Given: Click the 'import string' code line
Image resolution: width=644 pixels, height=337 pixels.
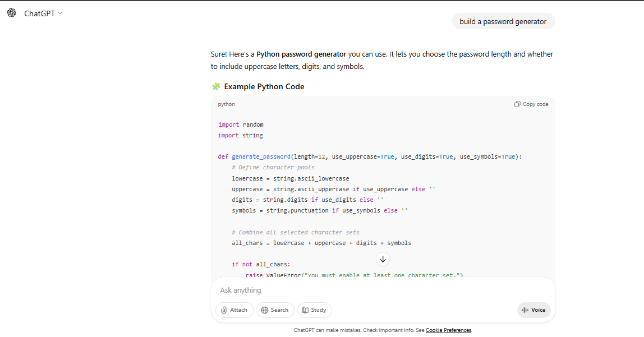Looking at the screenshot, I should point(241,135).
